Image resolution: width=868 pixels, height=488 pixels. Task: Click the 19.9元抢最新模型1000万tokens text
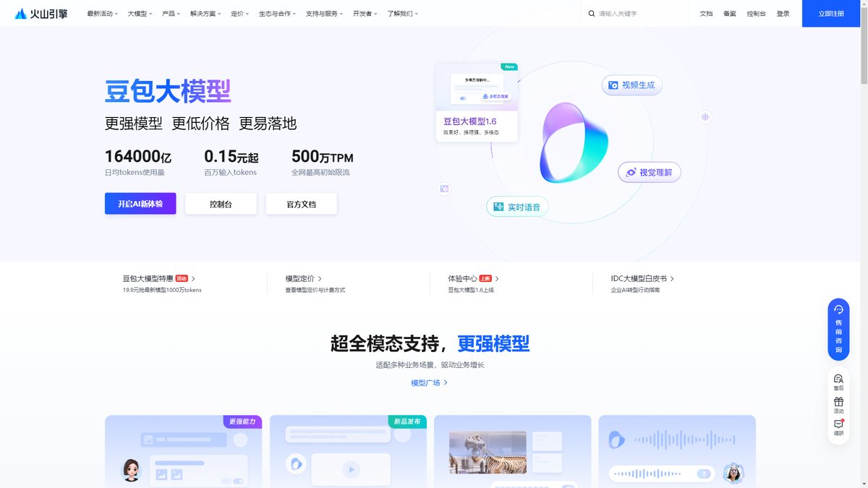(162, 290)
